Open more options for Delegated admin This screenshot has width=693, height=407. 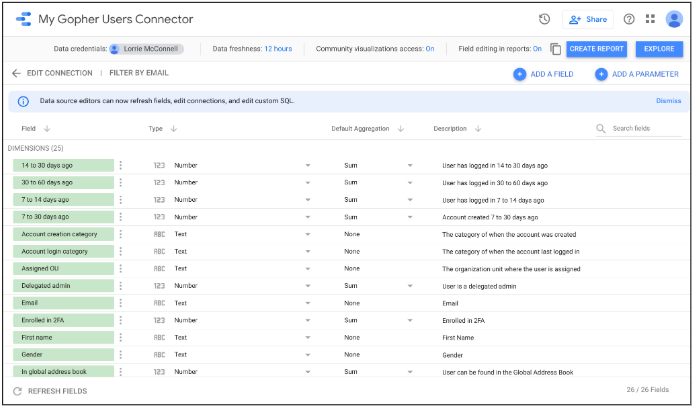[x=121, y=286]
